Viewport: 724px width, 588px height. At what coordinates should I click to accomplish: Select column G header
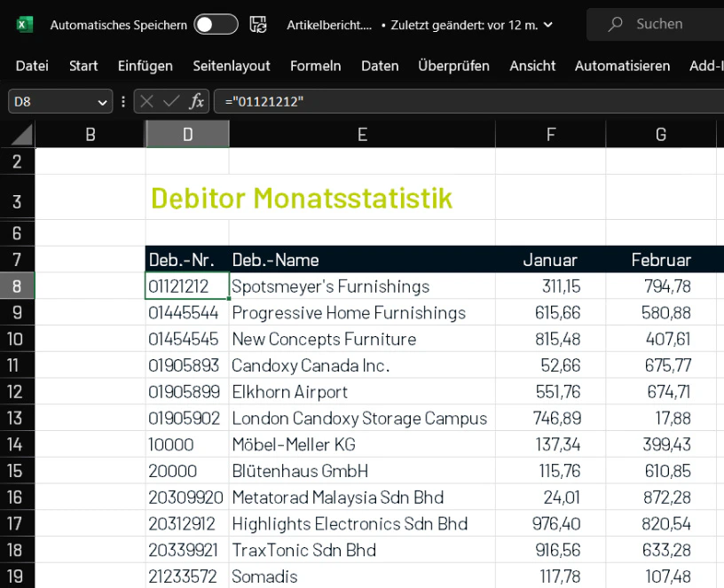click(x=661, y=134)
